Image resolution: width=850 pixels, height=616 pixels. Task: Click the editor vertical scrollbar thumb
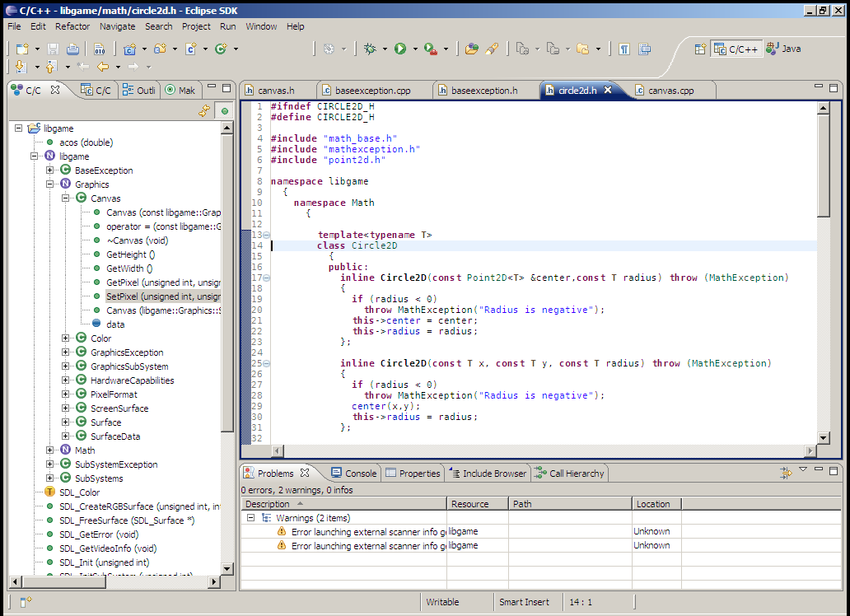(x=824, y=166)
